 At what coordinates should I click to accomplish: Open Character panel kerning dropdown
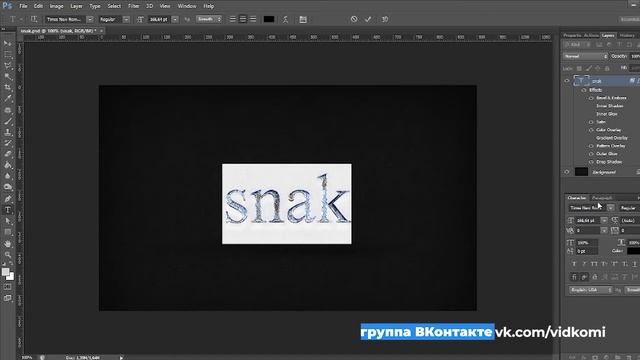click(604, 231)
